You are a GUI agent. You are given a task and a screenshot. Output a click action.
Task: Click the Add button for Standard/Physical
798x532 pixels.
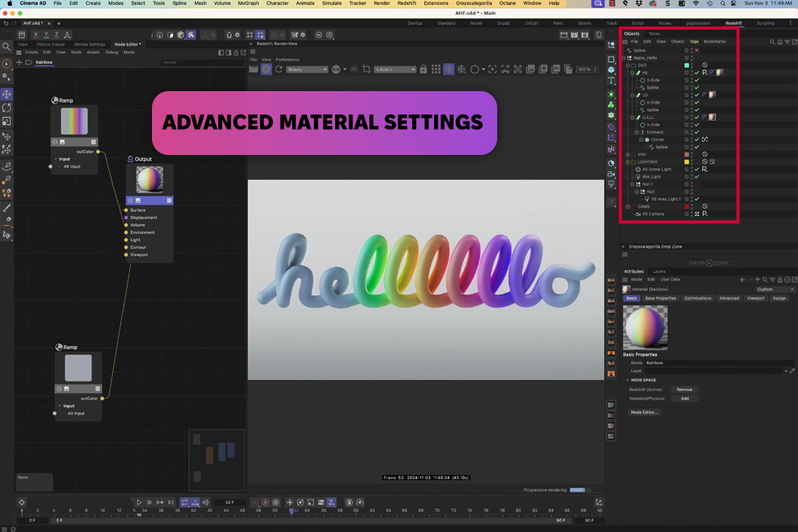pyautogui.click(x=684, y=399)
